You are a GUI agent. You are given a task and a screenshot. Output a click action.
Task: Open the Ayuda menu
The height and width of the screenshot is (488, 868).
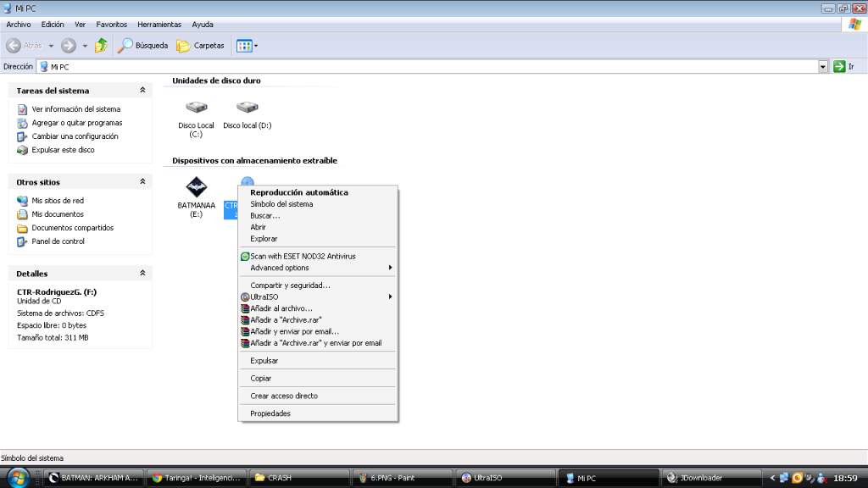(x=203, y=25)
